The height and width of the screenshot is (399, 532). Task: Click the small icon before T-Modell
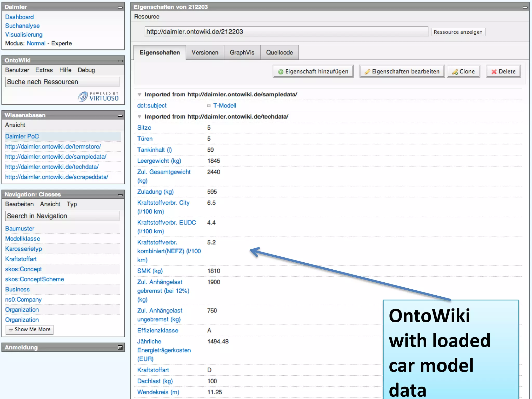coord(209,105)
